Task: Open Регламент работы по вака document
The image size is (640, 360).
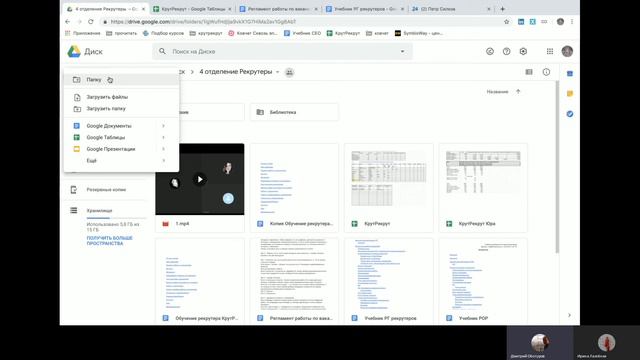Action: [294, 282]
